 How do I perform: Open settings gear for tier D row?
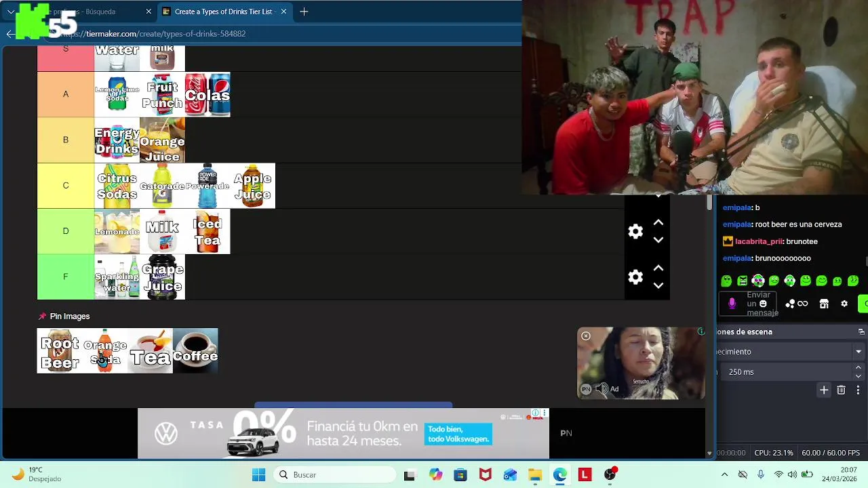pyautogui.click(x=635, y=231)
